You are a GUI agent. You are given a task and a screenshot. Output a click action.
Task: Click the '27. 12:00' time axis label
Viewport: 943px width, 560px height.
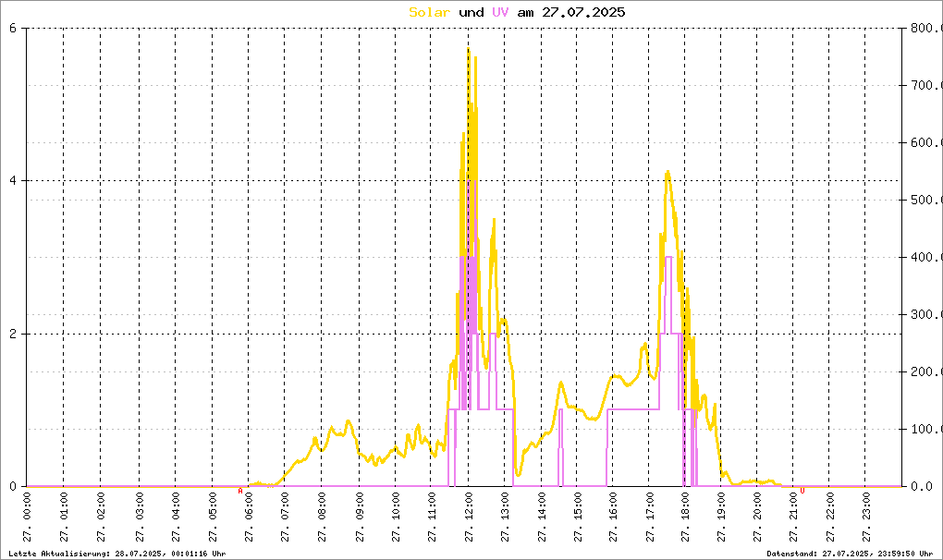coord(469,517)
